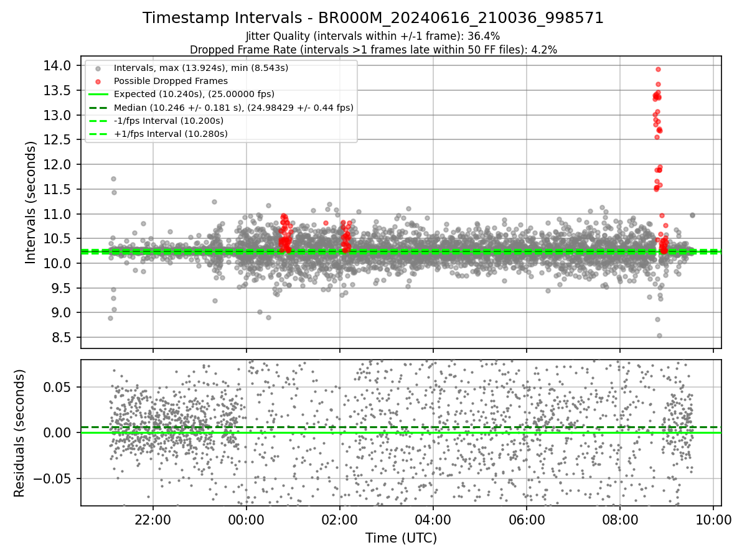Screen dimensions: 747x560
Task: Click the 'Intervals (seconds)' y-axis label
Action: [x=31, y=202]
